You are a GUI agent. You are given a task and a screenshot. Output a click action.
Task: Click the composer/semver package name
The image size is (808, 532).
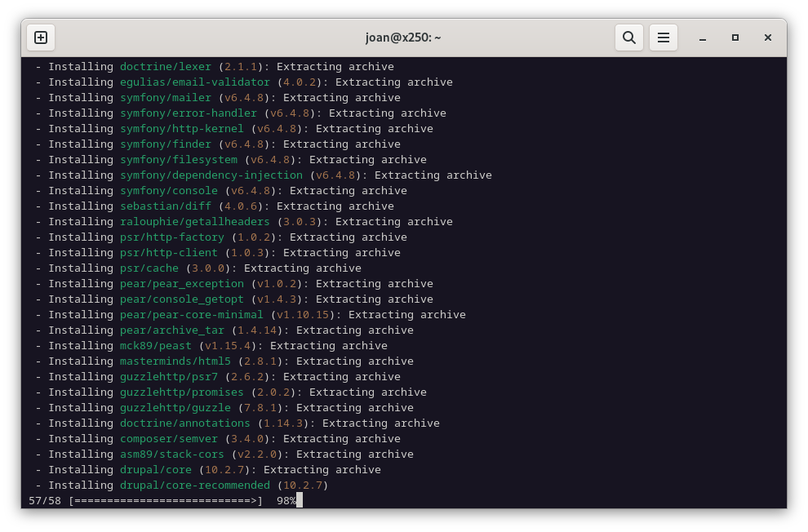169,439
